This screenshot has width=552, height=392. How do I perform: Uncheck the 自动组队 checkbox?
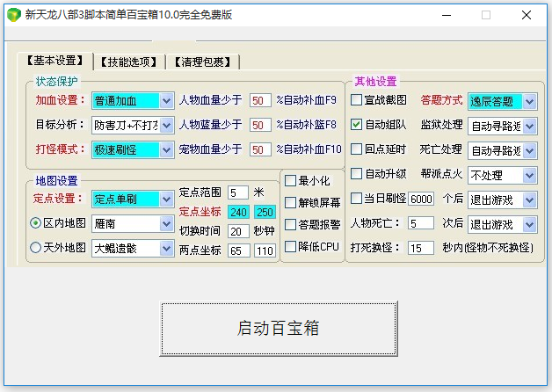point(357,125)
